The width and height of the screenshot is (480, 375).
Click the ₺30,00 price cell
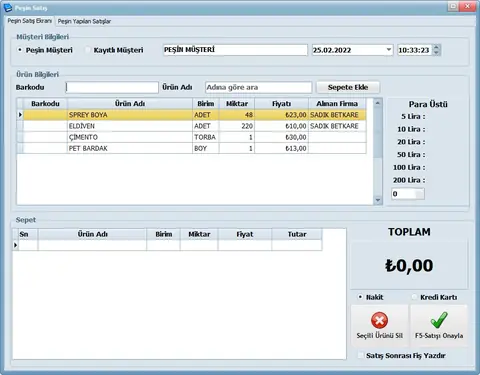(x=282, y=137)
